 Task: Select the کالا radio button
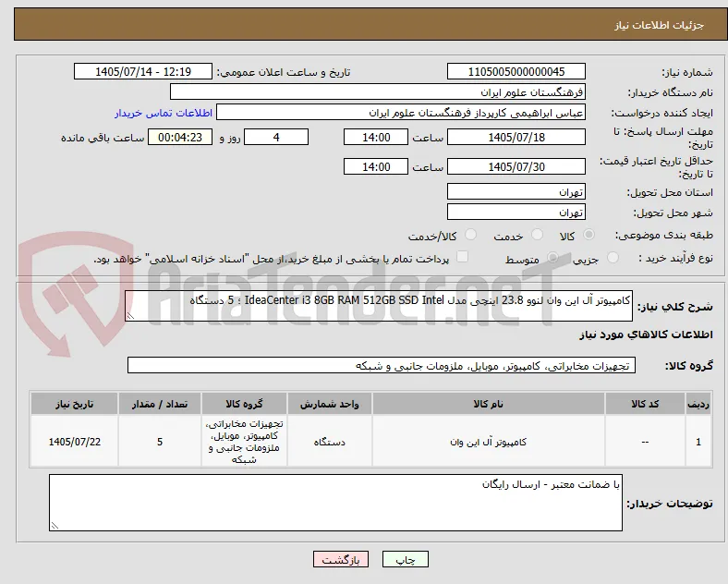click(588, 235)
